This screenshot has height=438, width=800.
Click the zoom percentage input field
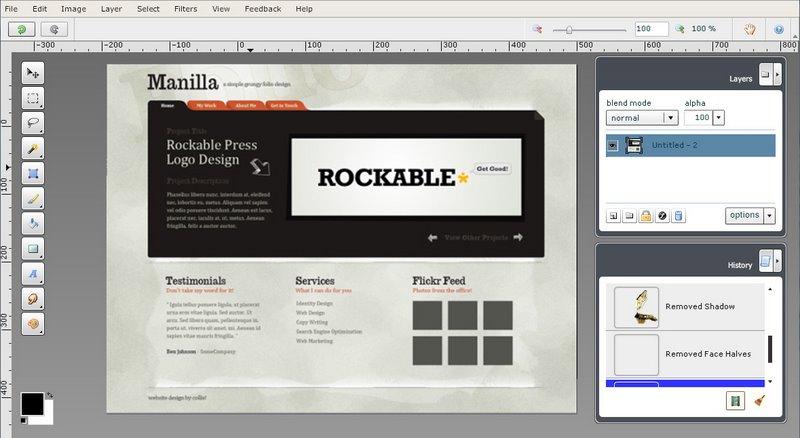tap(652, 29)
